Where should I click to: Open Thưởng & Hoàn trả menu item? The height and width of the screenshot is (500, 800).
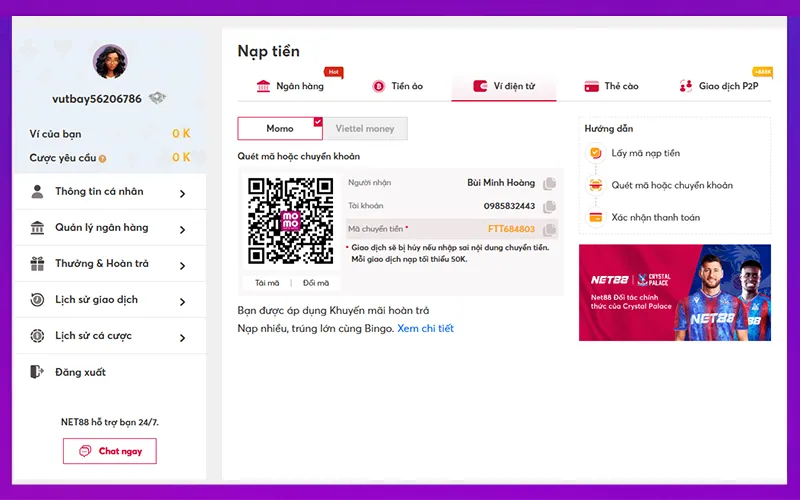pyautogui.click(x=110, y=264)
